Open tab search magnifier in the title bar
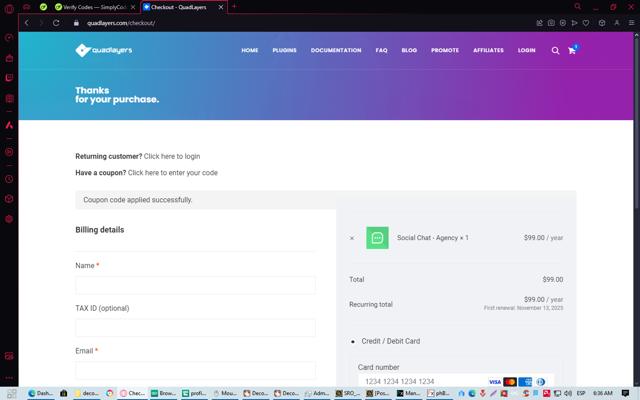 pos(578,7)
